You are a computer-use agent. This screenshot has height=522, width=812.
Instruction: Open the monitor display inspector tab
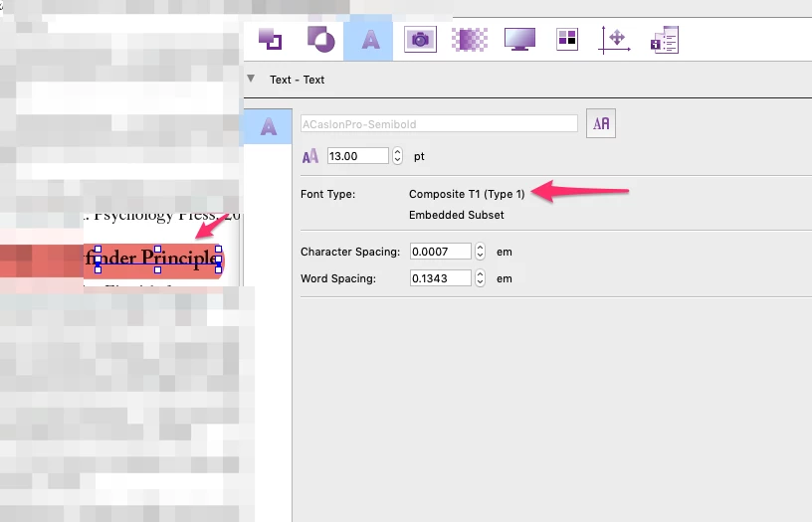point(519,40)
